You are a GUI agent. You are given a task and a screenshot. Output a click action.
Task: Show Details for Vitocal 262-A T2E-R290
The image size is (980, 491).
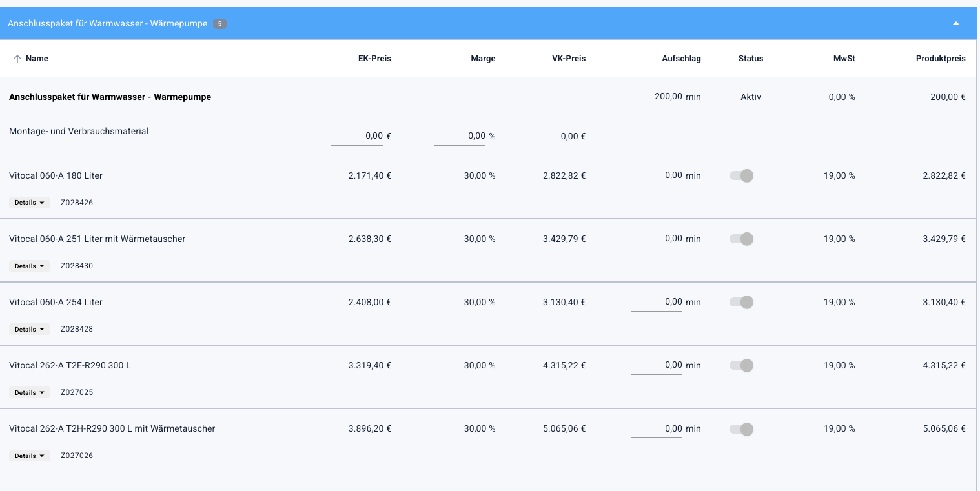pos(30,392)
